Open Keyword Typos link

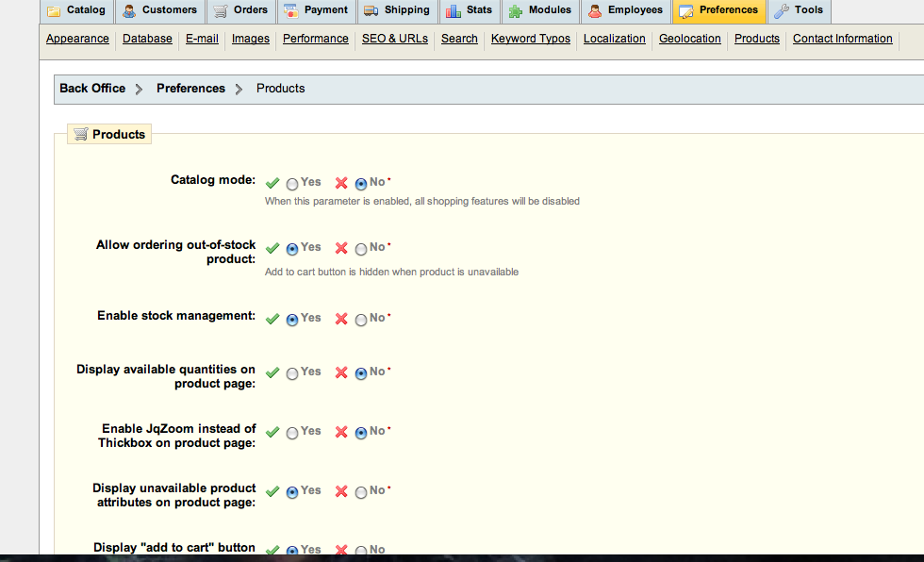[x=531, y=39]
